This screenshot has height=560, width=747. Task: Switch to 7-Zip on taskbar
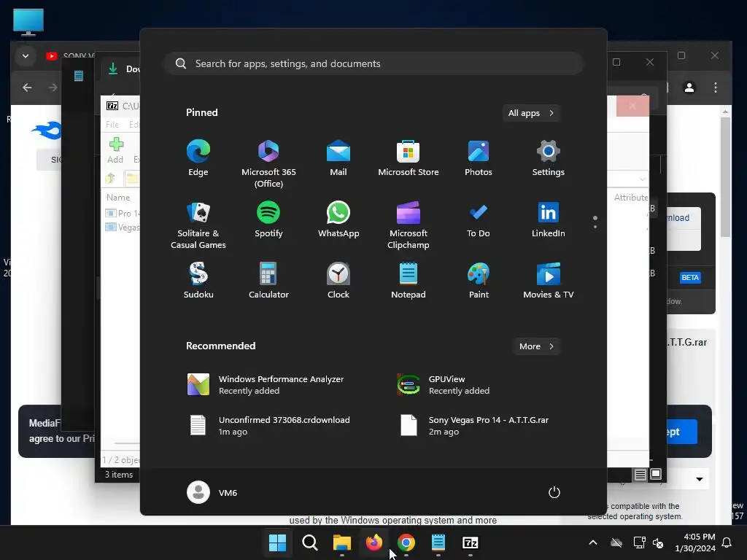click(471, 542)
